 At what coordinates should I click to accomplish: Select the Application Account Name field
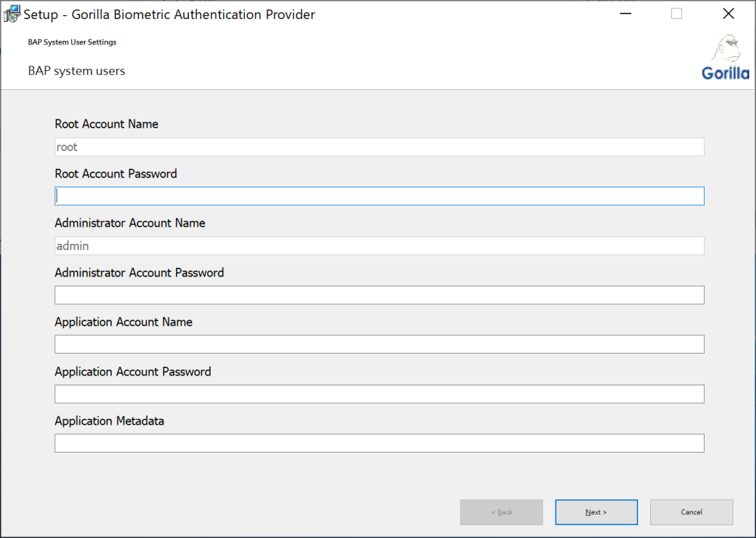pos(378,344)
